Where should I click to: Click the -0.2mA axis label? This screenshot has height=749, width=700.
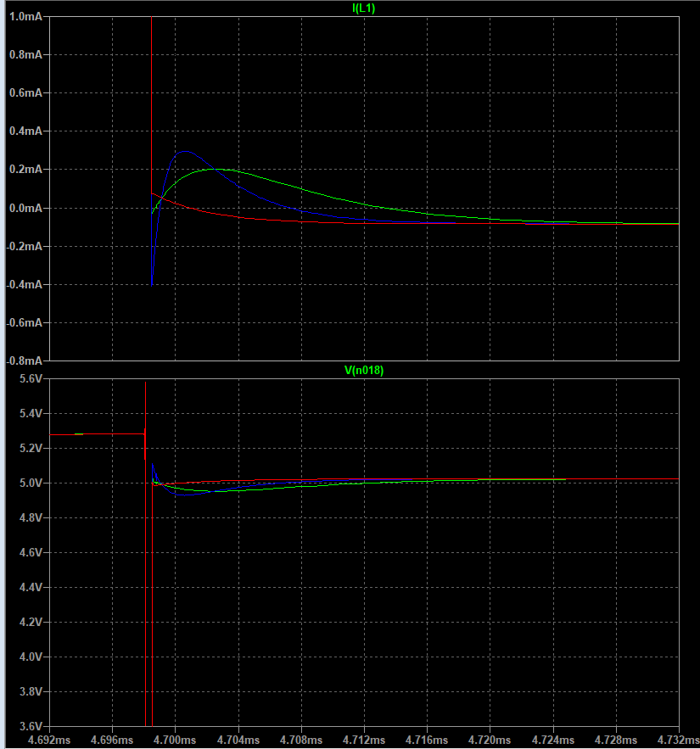point(25,246)
